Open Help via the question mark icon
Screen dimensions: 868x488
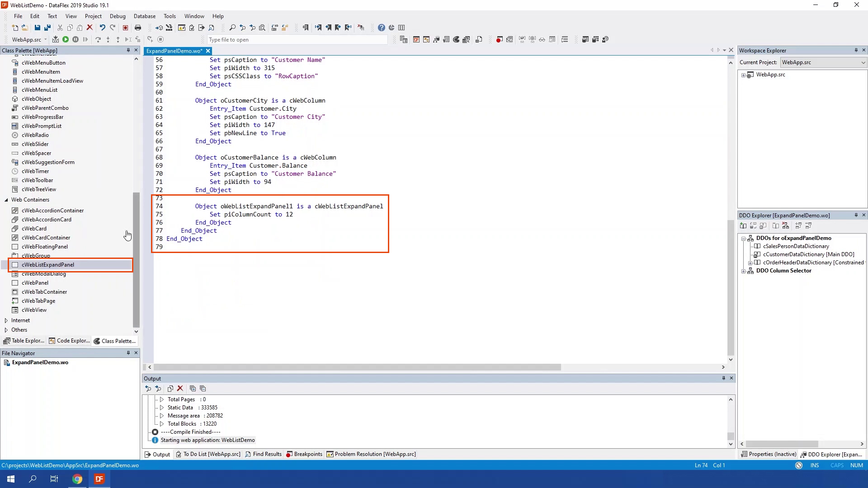coord(382,28)
